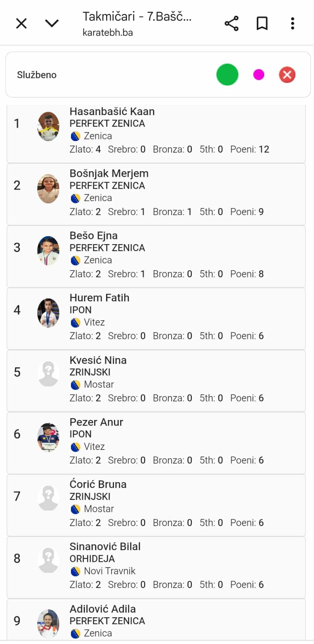This screenshot has height=644, width=314.
Task: Select the Službeno label
Action: coord(37,75)
